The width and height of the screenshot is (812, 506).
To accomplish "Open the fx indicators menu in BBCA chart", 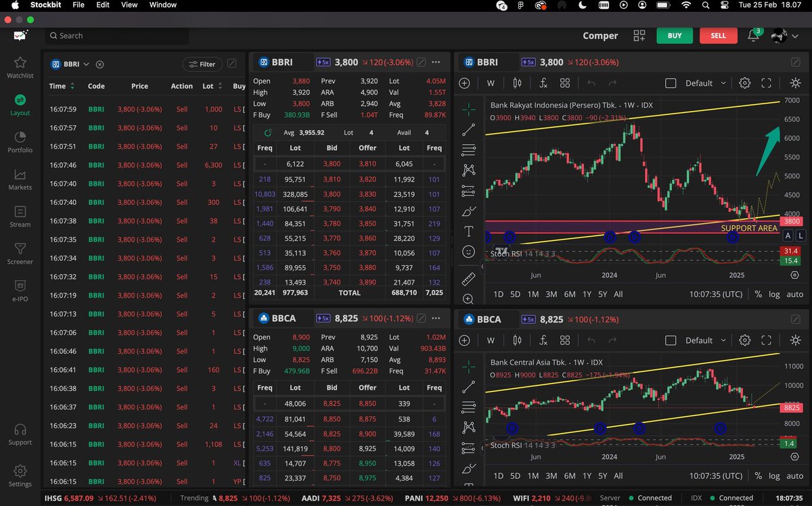I will click(543, 340).
